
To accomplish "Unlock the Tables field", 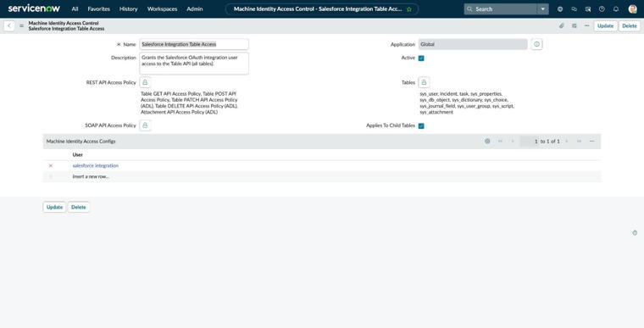I will tap(424, 82).
